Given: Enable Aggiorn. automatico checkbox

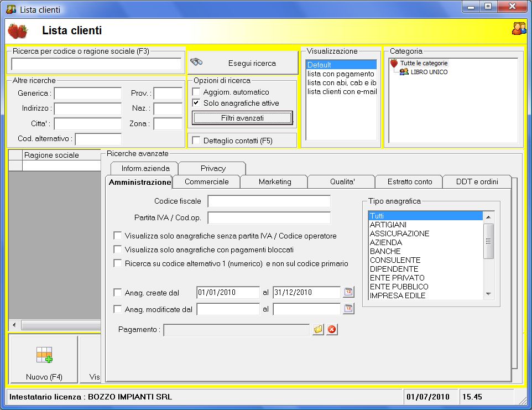Looking at the screenshot, I should [196, 92].
